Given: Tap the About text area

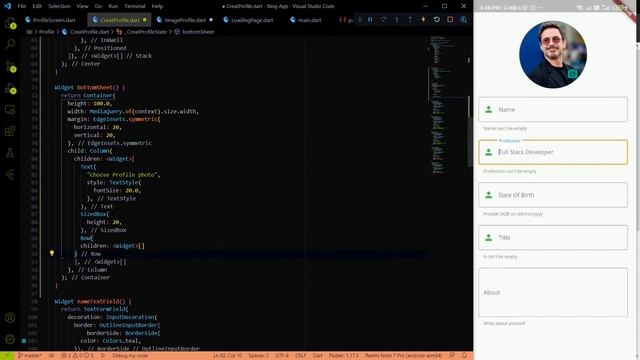Looking at the screenshot, I should tap(553, 292).
